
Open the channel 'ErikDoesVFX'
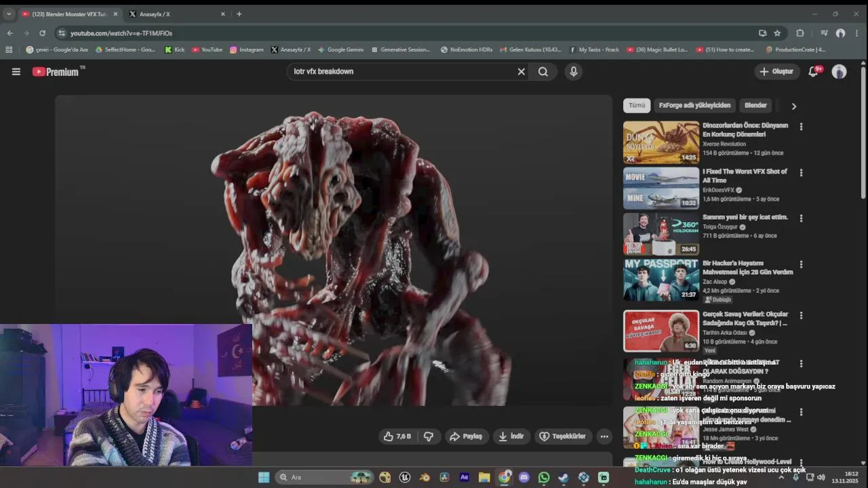click(718, 190)
